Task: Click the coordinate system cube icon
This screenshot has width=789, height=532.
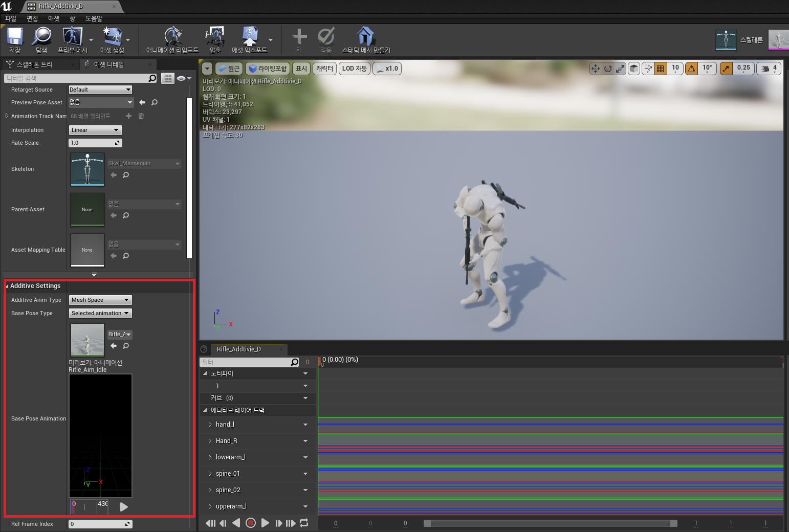Action: [634, 69]
